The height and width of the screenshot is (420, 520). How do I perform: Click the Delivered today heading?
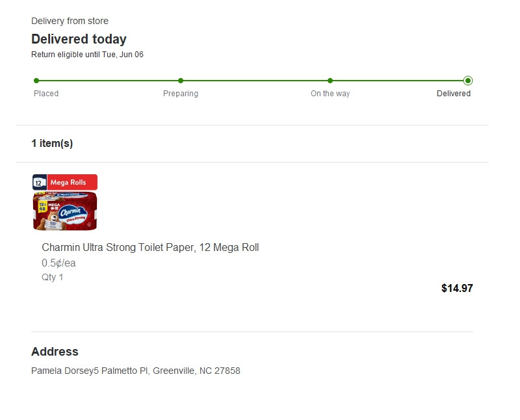(x=79, y=39)
